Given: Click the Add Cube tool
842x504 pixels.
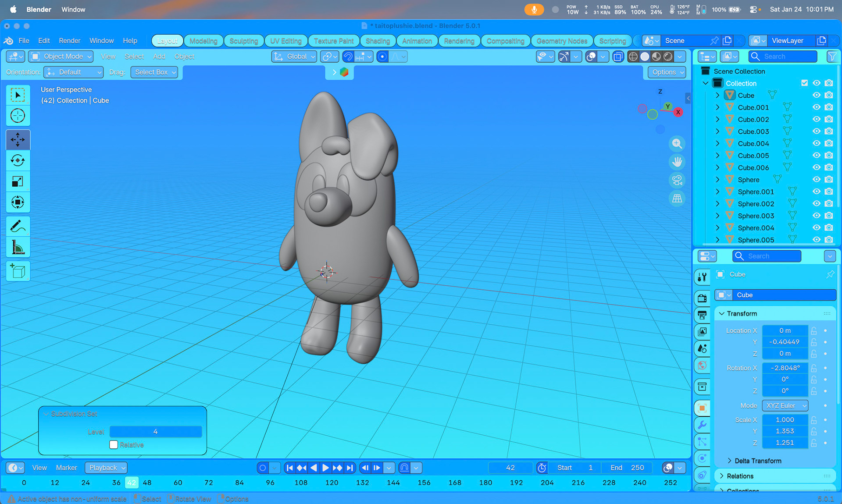Looking at the screenshot, I should [18, 271].
